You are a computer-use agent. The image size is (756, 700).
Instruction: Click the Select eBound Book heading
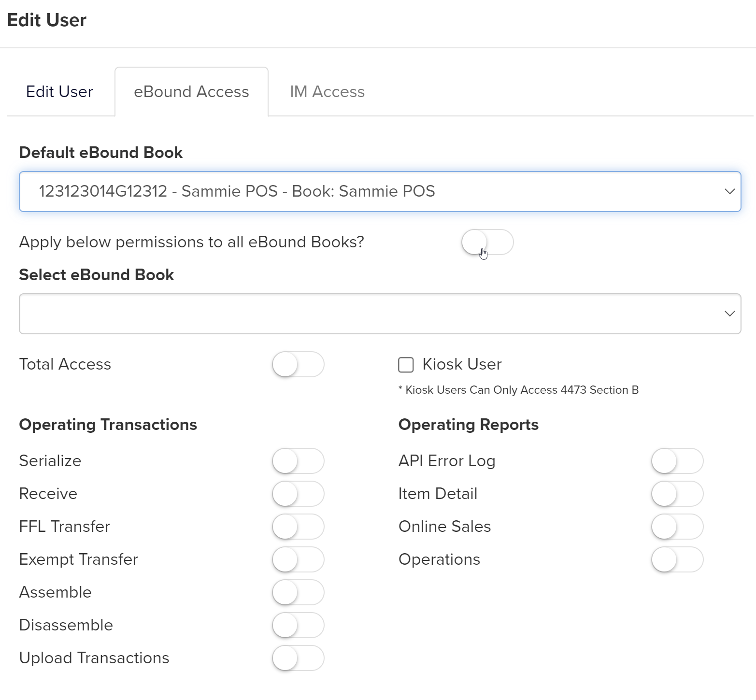click(x=97, y=275)
